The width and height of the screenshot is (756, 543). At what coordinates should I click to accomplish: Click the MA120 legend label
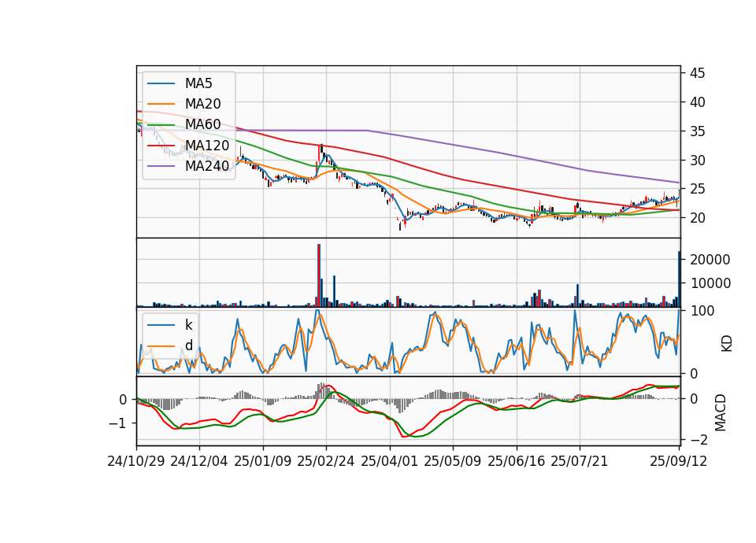(207, 146)
